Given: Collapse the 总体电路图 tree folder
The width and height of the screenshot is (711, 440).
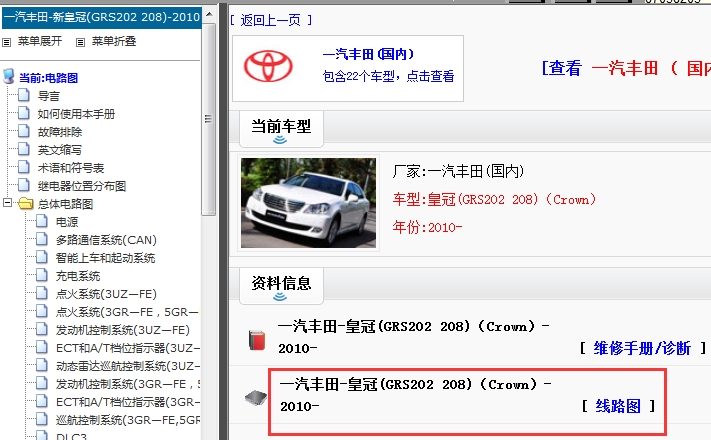Looking at the screenshot, I should 7,203.
